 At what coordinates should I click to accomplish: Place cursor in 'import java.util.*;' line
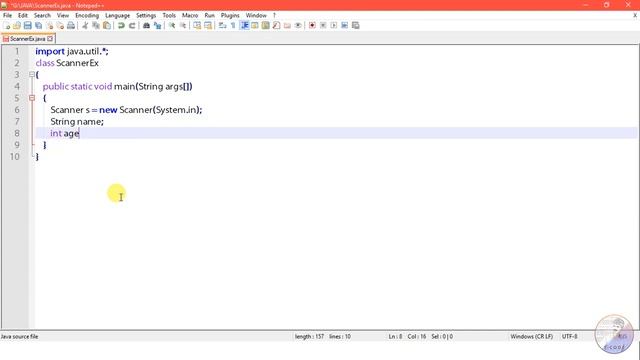pos(72,51)
